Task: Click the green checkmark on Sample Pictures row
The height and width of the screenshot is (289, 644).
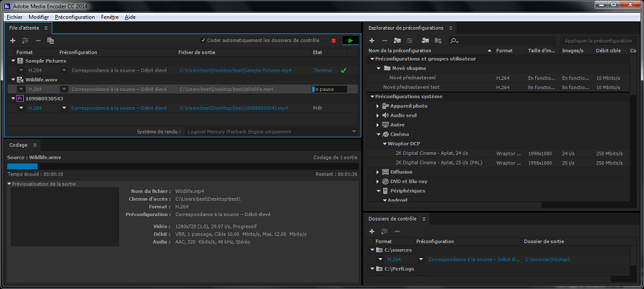Action: pos(343,70)
